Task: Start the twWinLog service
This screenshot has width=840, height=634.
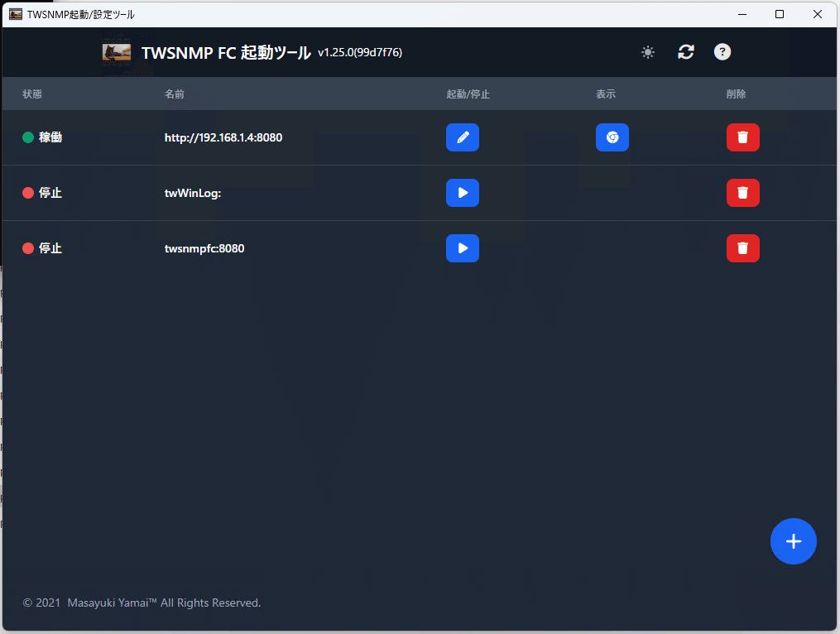Action: (x=463, y=193)
